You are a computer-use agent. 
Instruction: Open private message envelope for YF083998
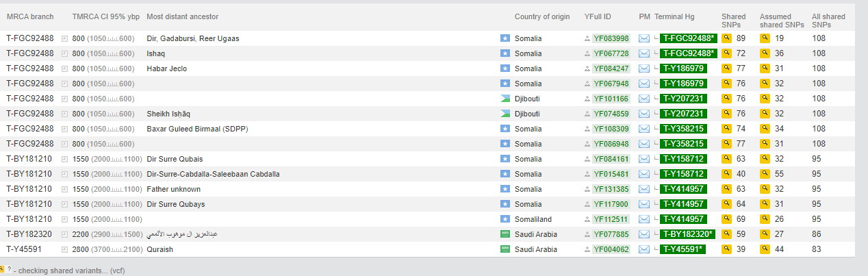point(643,38)
